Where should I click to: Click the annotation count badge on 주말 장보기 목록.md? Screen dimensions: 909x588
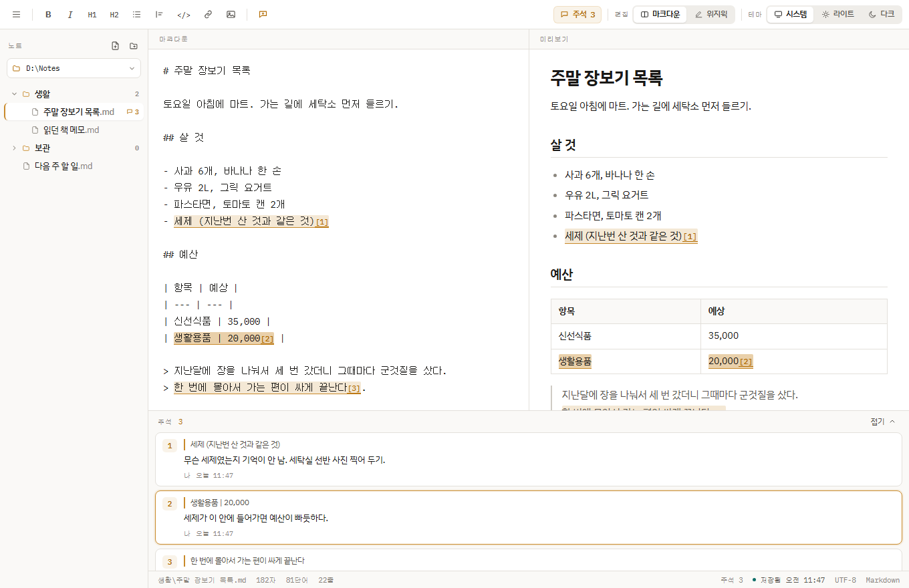(133, 112)
